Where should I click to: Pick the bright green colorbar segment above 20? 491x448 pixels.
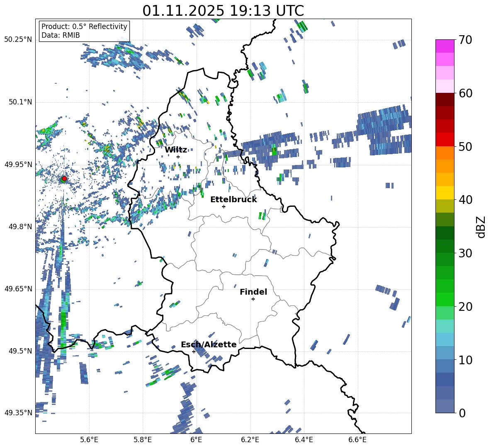point(445,299)
